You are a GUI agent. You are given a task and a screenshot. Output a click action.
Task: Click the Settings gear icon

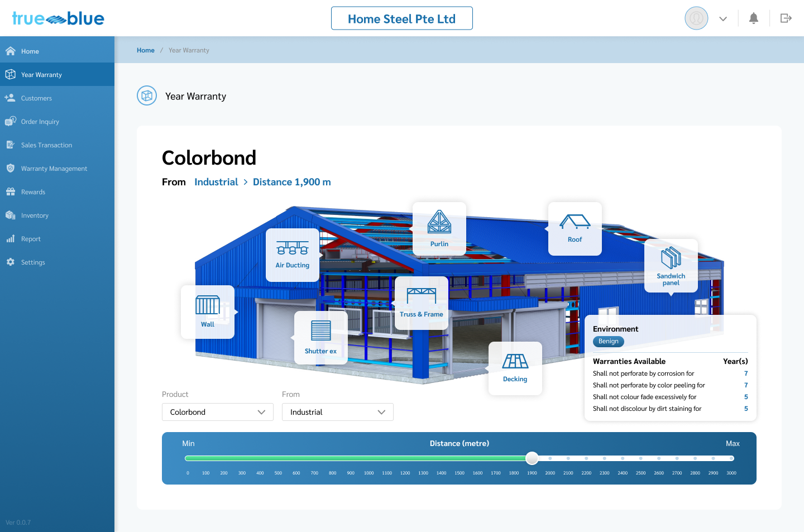click(x=10, y=262)
